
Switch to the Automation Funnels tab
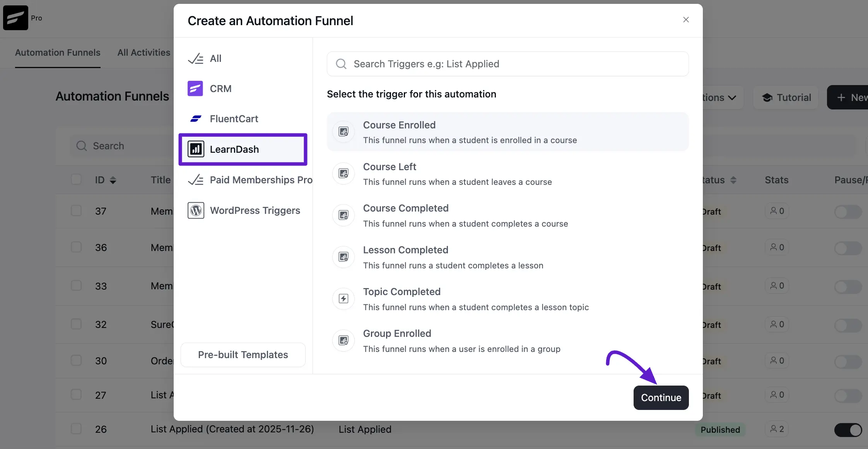click(x=58, y=53)
